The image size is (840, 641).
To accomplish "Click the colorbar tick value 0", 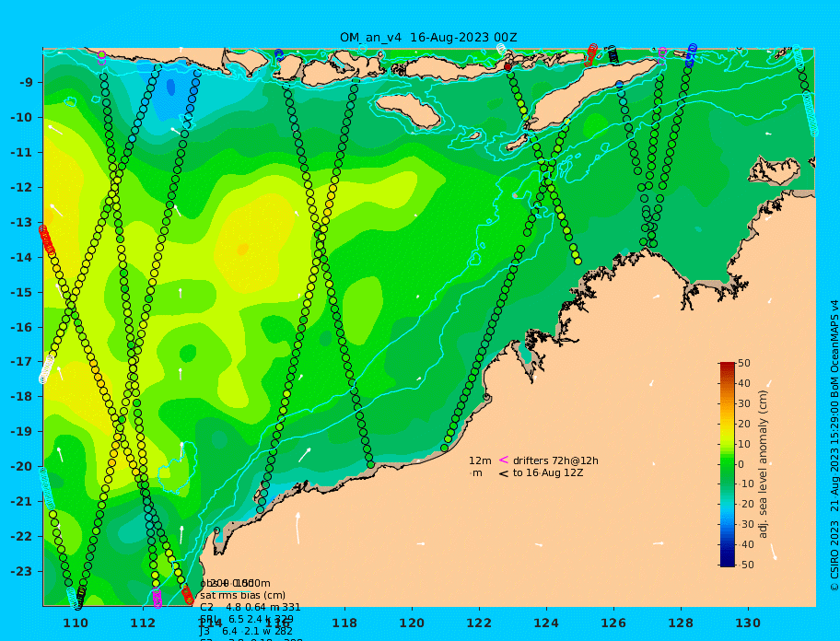I will pos(741,464).
